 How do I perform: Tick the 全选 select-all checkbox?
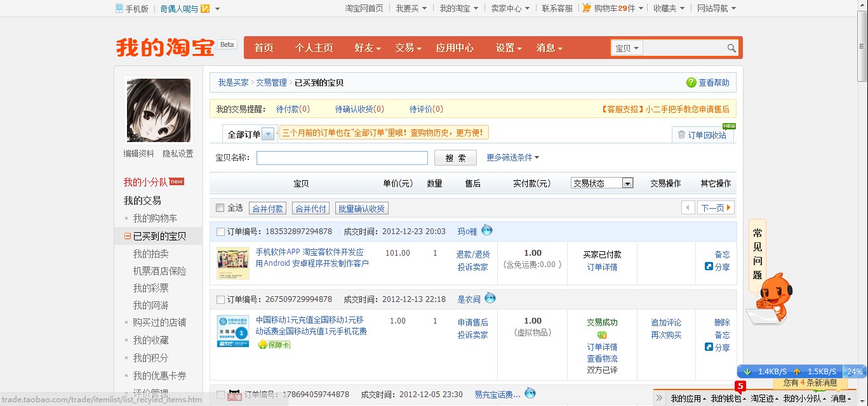click(220, 208)
